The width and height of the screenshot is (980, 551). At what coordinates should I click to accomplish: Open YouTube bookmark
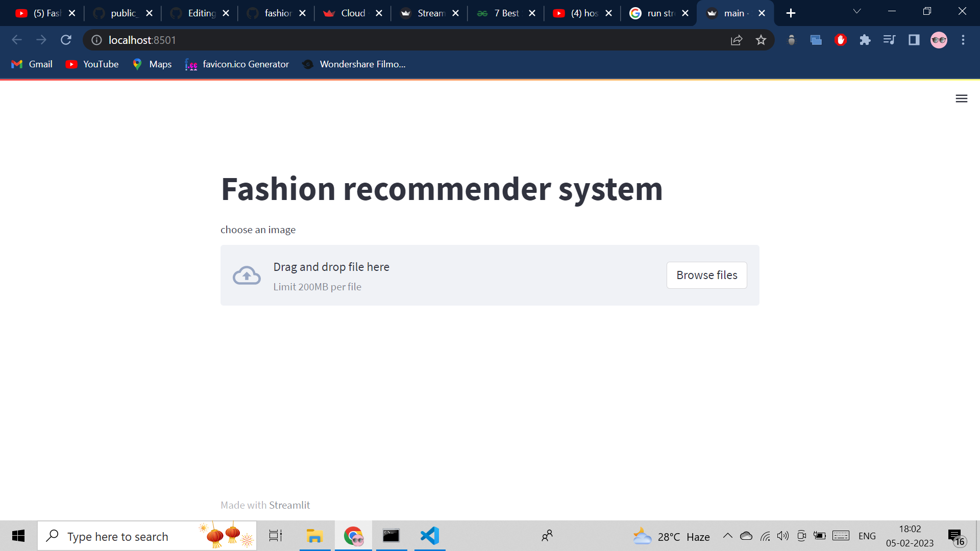[x=92, y=64]
